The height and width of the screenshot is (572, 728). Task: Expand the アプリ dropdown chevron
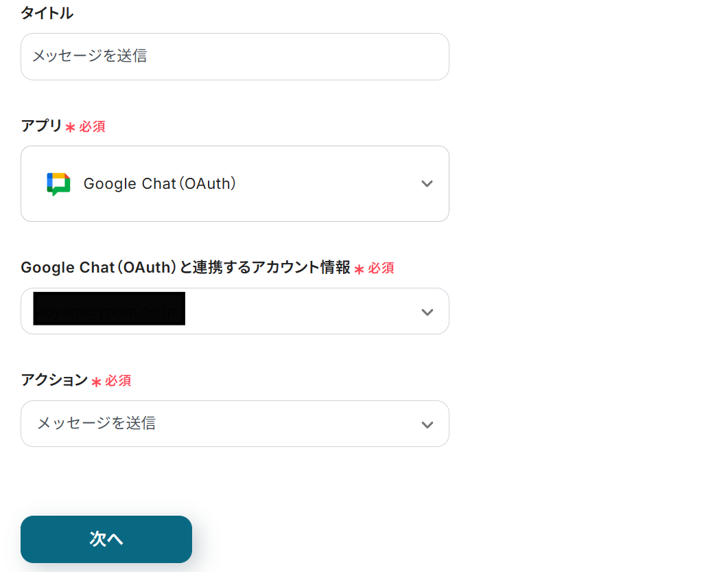point(427,183)
